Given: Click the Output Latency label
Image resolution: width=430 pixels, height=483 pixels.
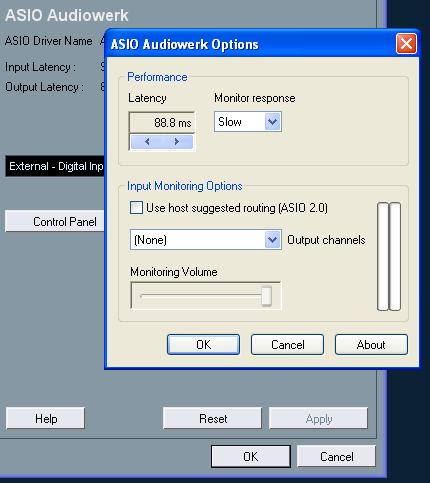Looking at the screenshot, I should [44, 87].
